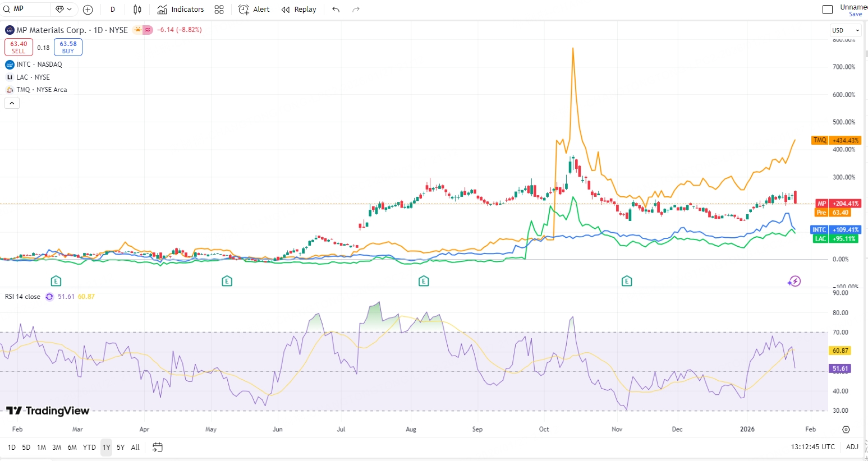The width and height of the screenshot is (868, 461).
Task: Switch to the 5D time range
Action: coord(26,448)
